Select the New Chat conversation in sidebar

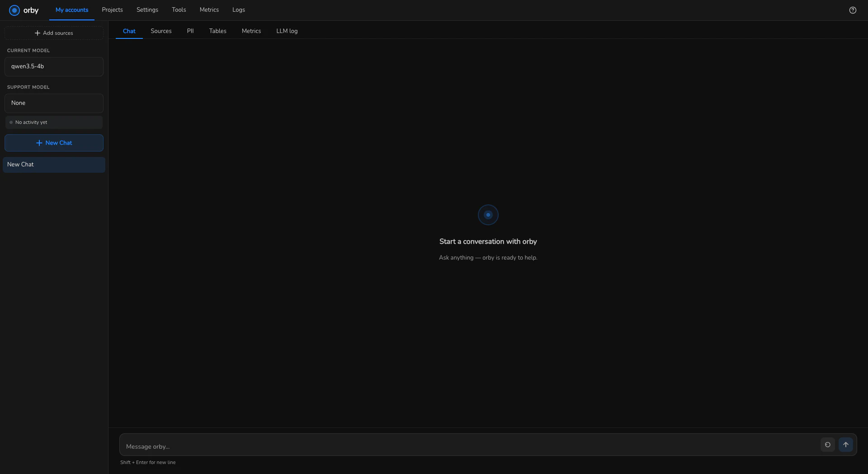click(54, 165)
